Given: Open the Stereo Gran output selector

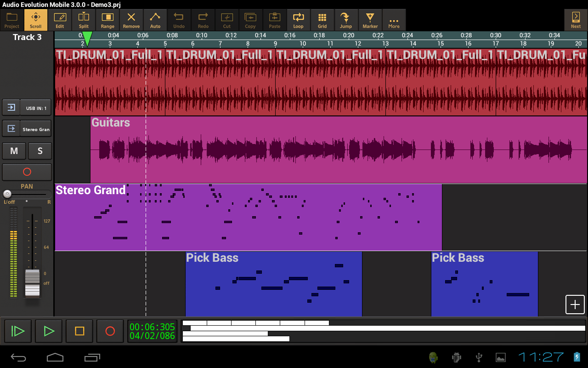Looking at the screenshot, I should click(x=36, y=129).
